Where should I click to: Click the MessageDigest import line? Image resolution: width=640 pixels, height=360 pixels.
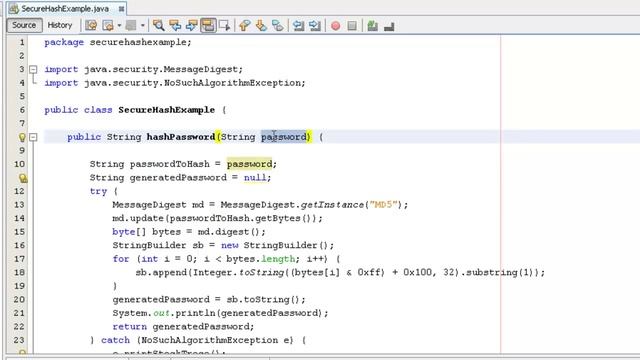[144, 69]
